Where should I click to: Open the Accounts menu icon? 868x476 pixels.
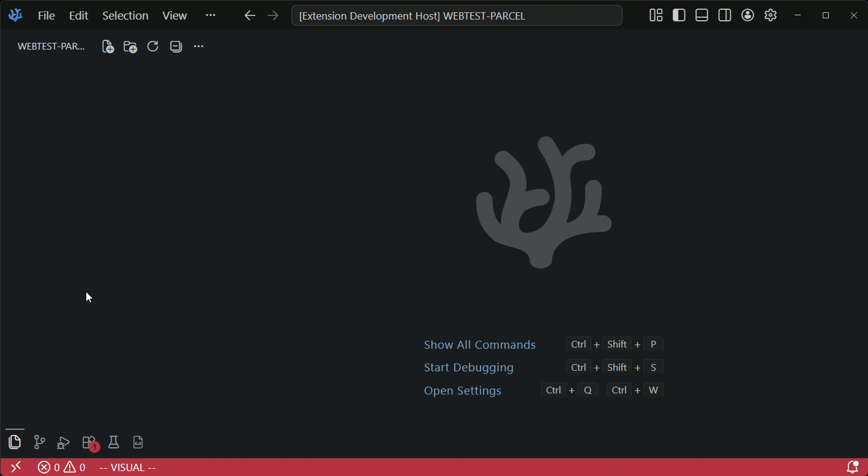[x=747, y=15]
